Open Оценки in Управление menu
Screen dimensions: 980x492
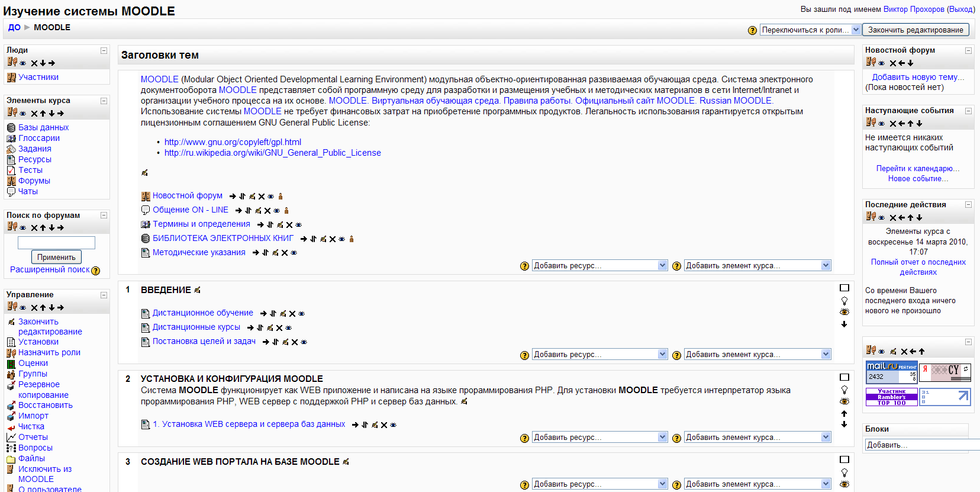pos(33,363)
